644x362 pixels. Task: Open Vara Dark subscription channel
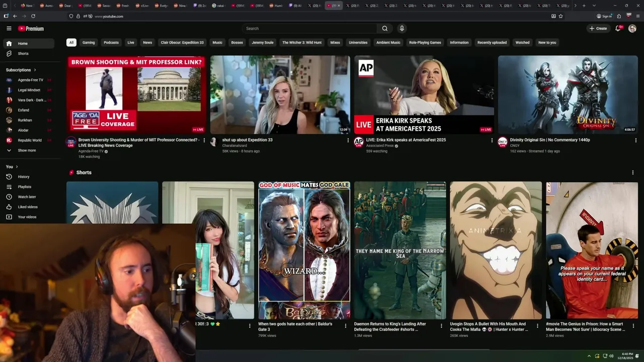(29, 100)
